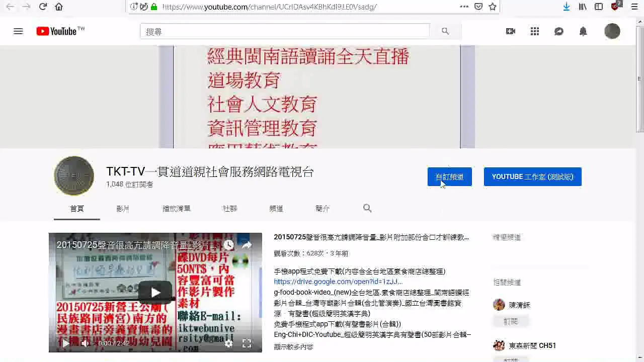Mute the featured video speaker icon
The height and width of the screenshot is (362, 644).
(85, 343)
